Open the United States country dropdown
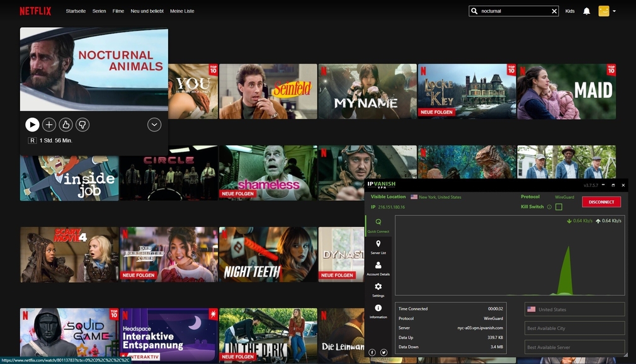 574,309
